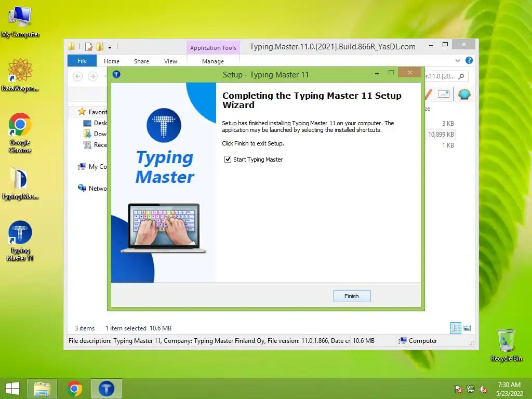Click the Explorer search box
The width and height of the screenshot is (532, 399).
[x=446, y=76]
